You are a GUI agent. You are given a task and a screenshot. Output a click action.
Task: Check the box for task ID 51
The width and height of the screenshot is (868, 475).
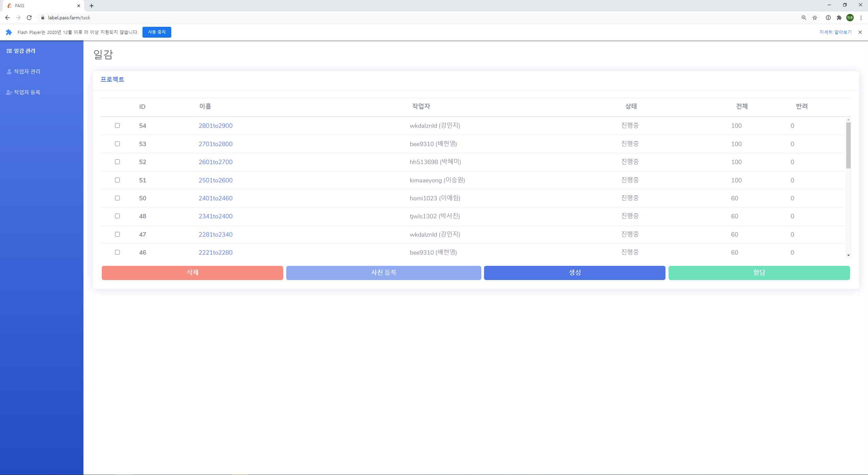[117, 180]
